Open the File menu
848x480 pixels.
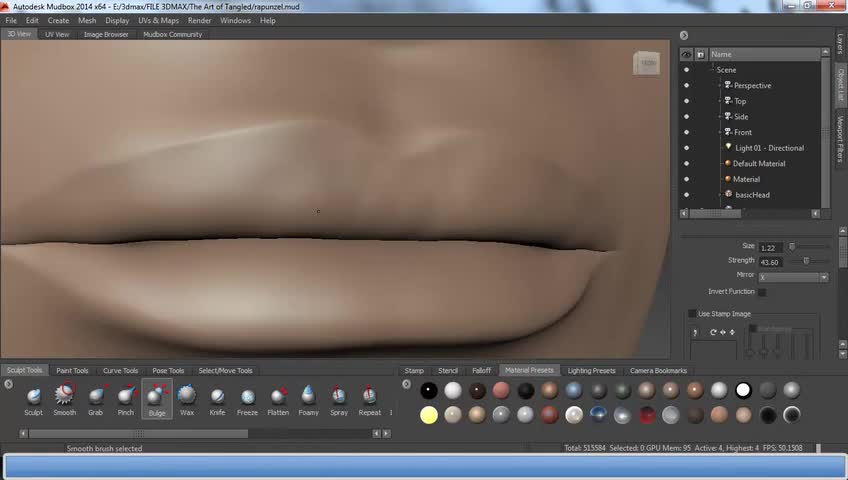point(11,21)
